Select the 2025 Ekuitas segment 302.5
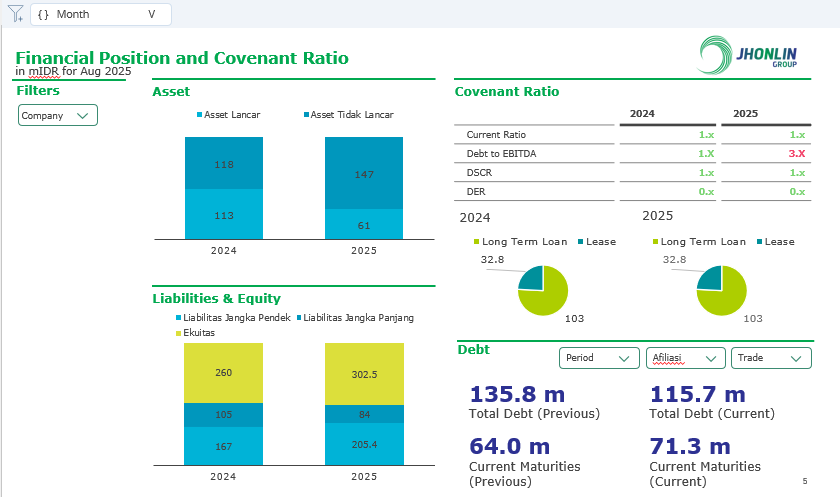This screenshot has height=497, width=840. pyautogui.click(x=364, y=374)
